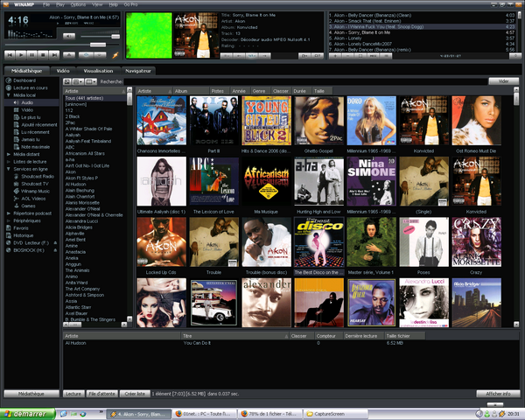525x420 pixels.
Task: Sort by the Genre column header
Action: tap(260, 91)
